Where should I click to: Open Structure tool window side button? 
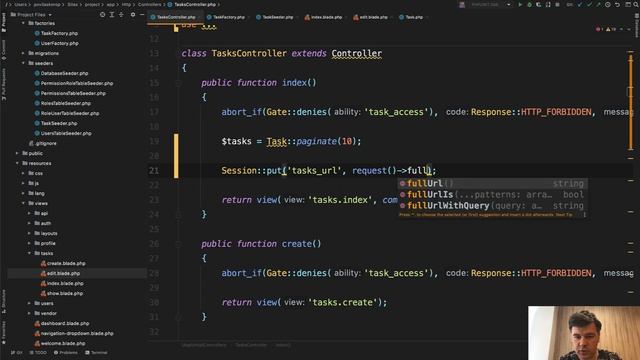coord(4,302)
